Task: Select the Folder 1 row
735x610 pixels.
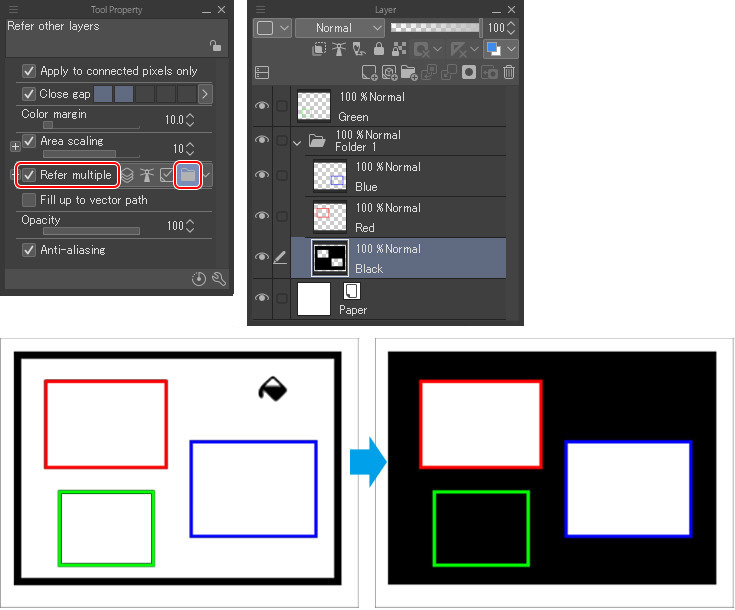Action: 398,141
